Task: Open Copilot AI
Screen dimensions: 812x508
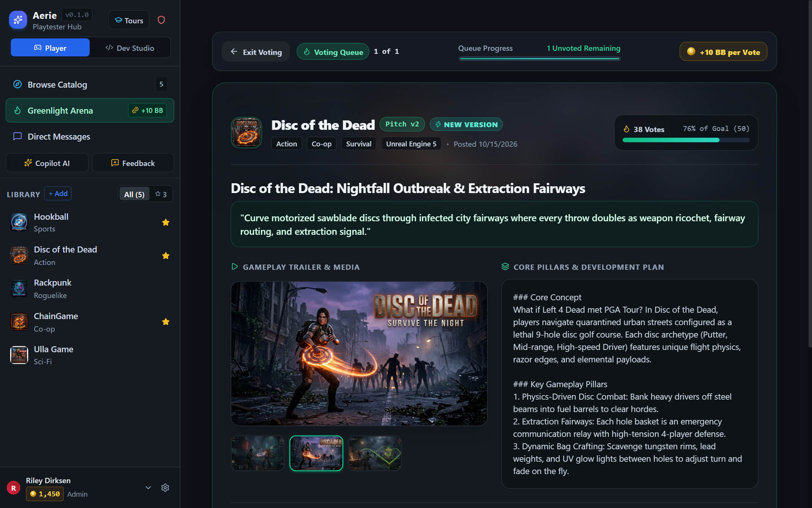Action: (47, 163)
